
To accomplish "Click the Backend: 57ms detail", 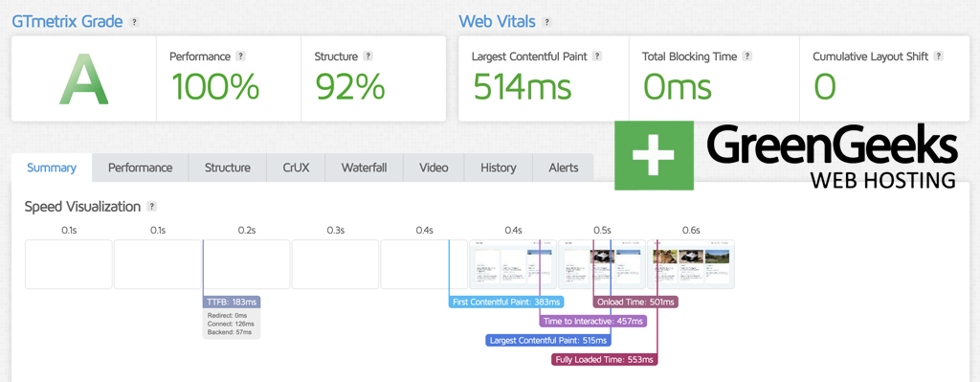I will pos(230,332).
